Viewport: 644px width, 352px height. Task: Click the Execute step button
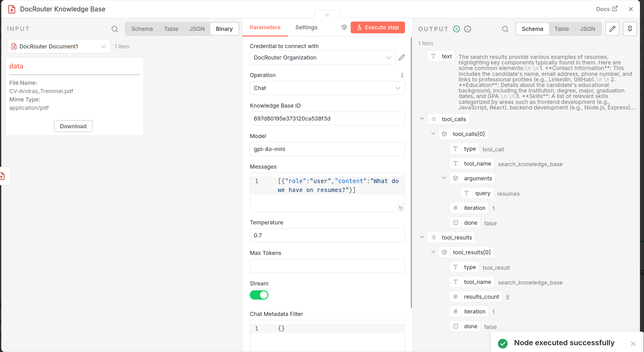(x=378, y=27)
